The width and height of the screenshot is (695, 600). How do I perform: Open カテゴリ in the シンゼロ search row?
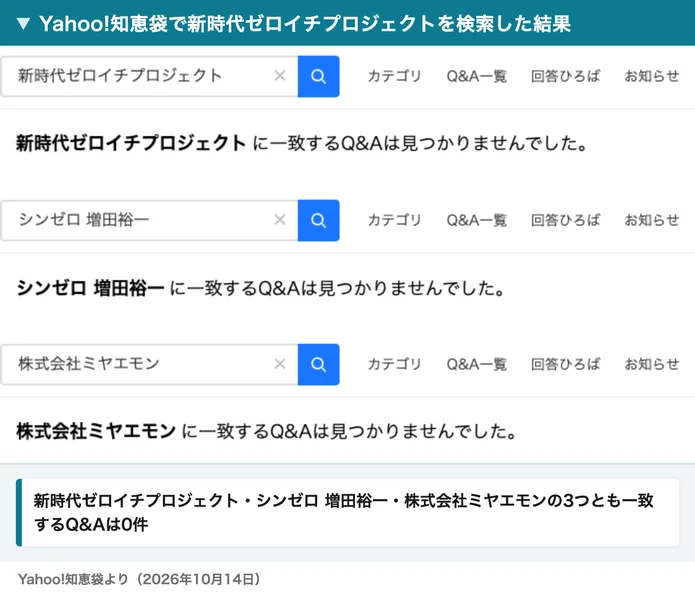point(394,220)
